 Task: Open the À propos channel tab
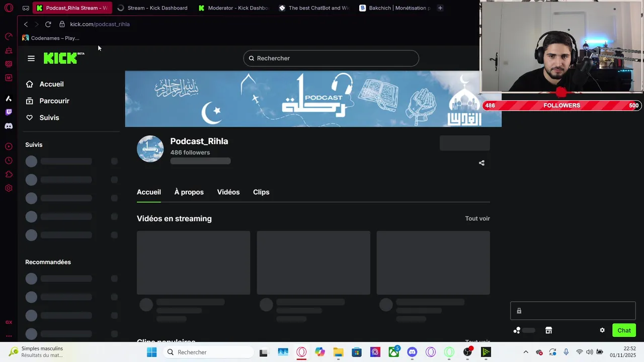(x=189, y=192)
